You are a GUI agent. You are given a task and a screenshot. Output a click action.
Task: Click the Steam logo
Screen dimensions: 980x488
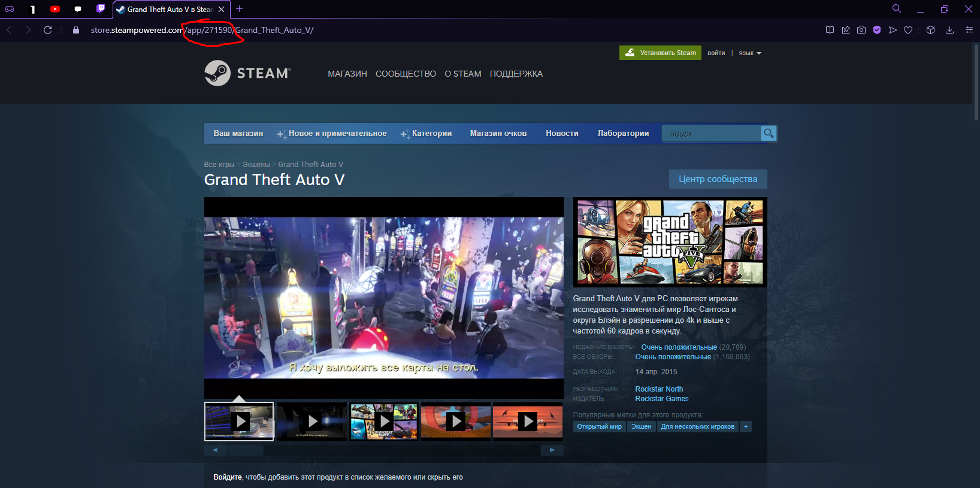coord(248,73)
